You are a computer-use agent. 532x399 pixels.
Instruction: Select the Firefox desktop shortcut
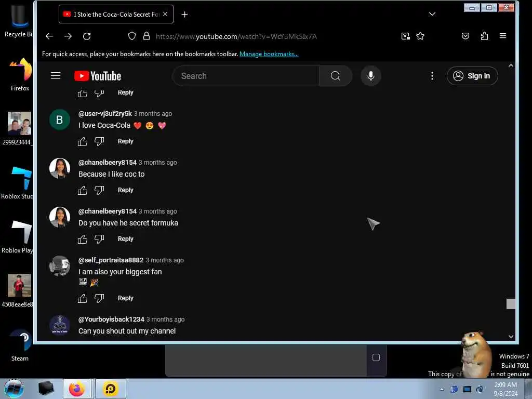click(x=20, y=75)
